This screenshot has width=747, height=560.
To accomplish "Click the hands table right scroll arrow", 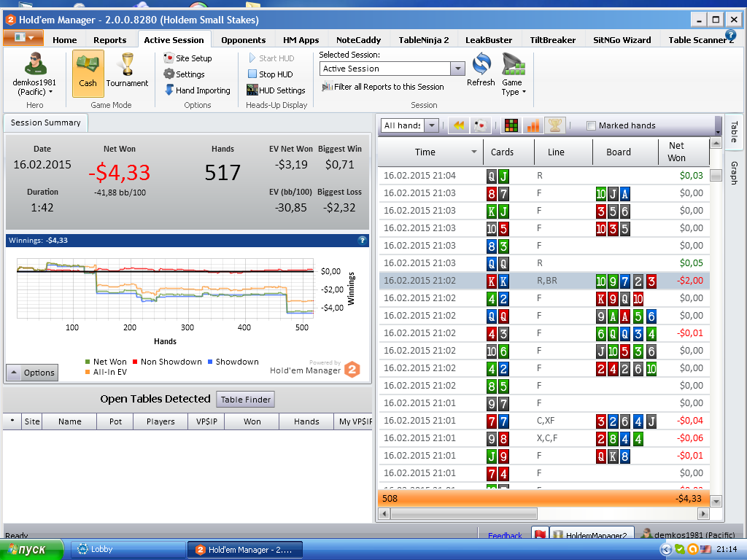I will coord(703,514).
